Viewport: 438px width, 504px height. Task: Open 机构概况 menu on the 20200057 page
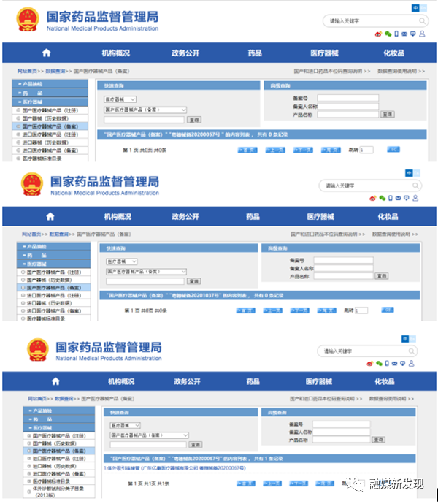coord(116,53)
